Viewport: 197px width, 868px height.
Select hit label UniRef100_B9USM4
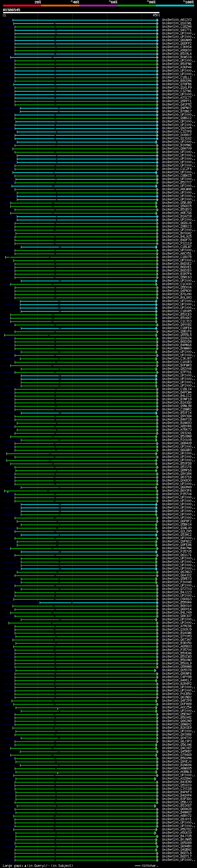177,81
